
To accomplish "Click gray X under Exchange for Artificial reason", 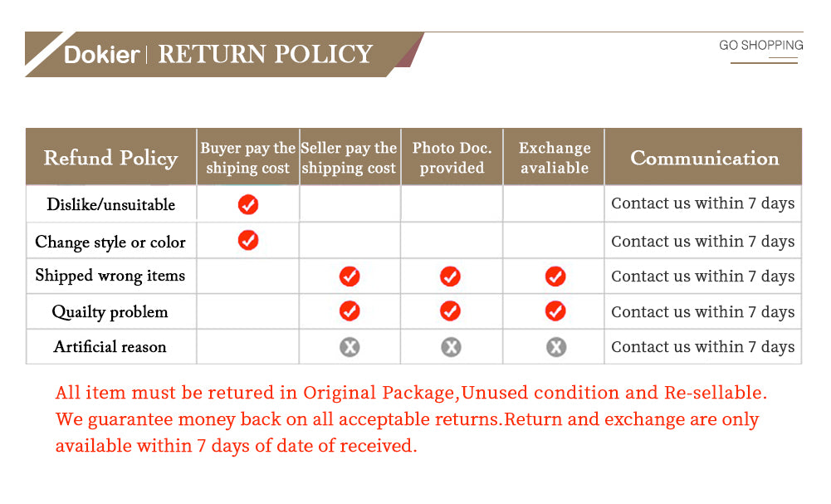I will click(556, 347).
